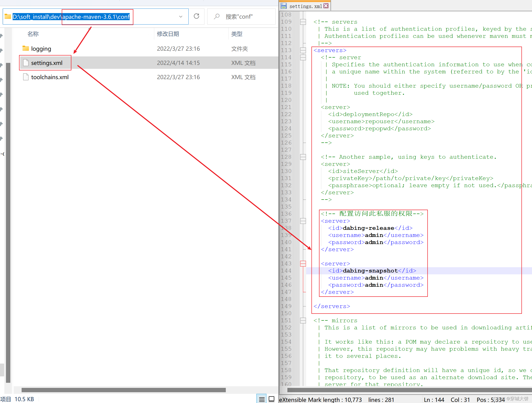Click the 'lines : 281' status bar entry

(381, 399)
